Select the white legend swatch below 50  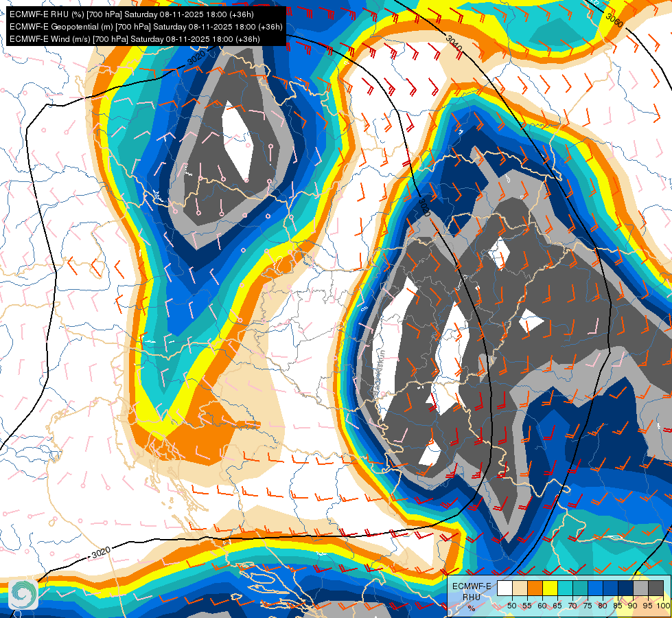505,588
